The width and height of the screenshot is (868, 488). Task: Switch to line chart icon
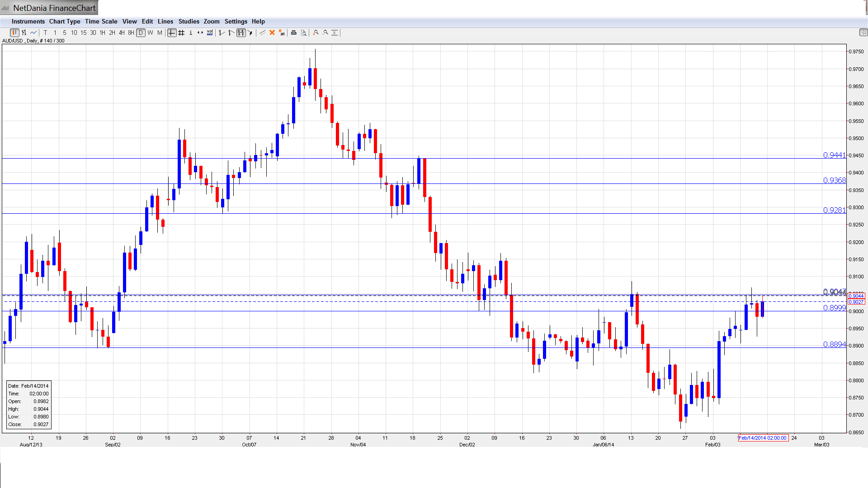tap(33, 33)
